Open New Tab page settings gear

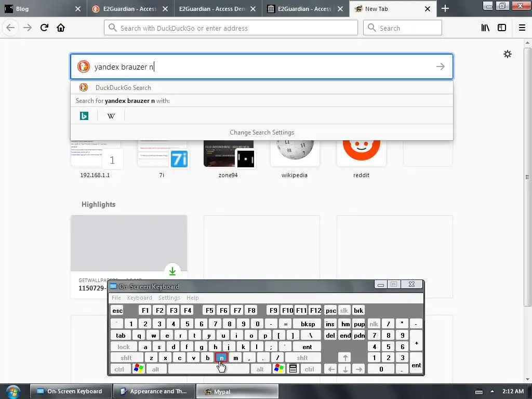[507, 54]
